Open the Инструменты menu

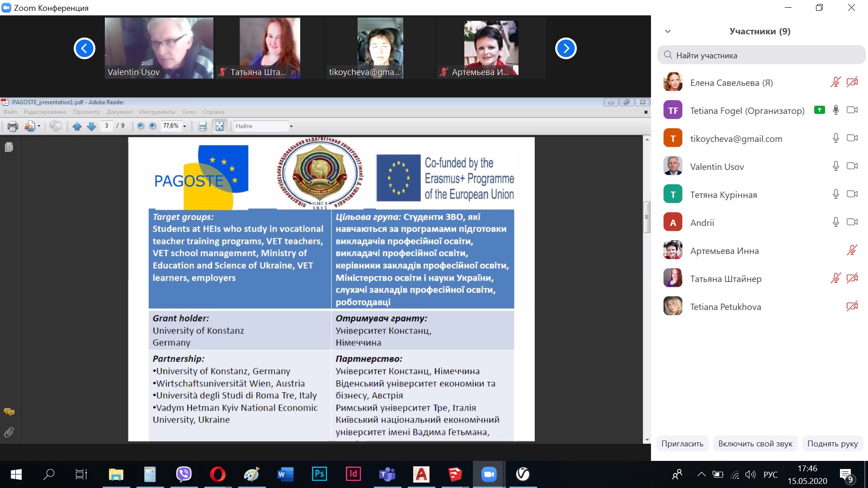[157, 112]
